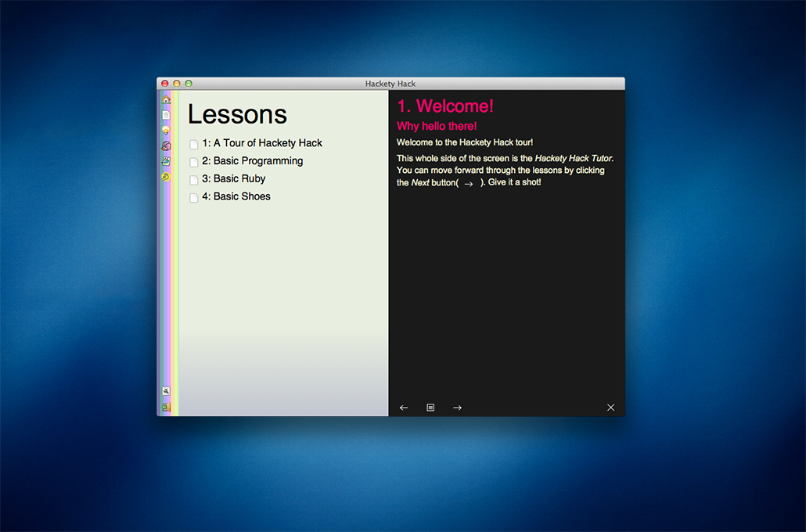Image resolution: width=806 pixels, height=532 pixels.
Task: Open Preferences with the wrench icon
Action: point(166,391)
